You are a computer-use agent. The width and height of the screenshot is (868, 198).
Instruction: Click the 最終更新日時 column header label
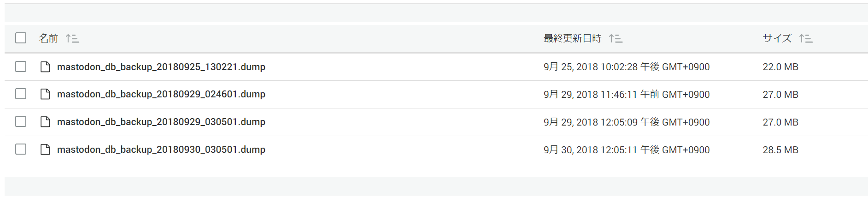(x=572, y=38)
